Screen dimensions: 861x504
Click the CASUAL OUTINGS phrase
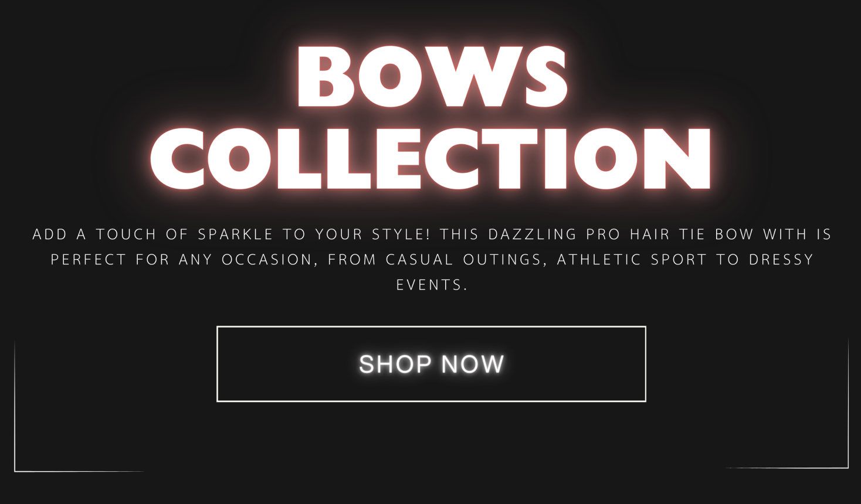(x=463, y=260)
